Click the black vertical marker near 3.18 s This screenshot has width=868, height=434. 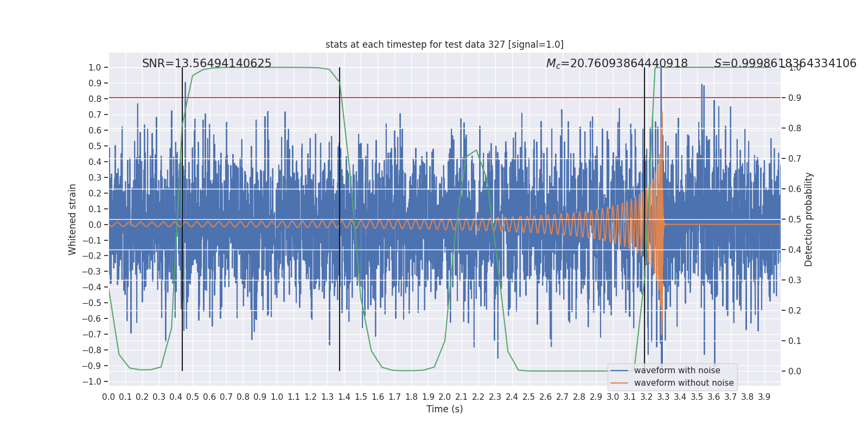(644, 219)
